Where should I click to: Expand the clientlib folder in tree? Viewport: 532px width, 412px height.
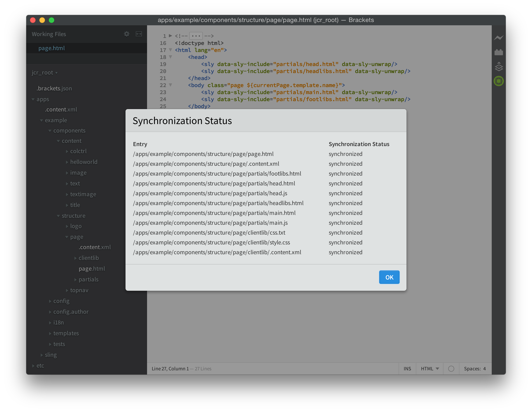pyautogui.click(x=89, y=258)
